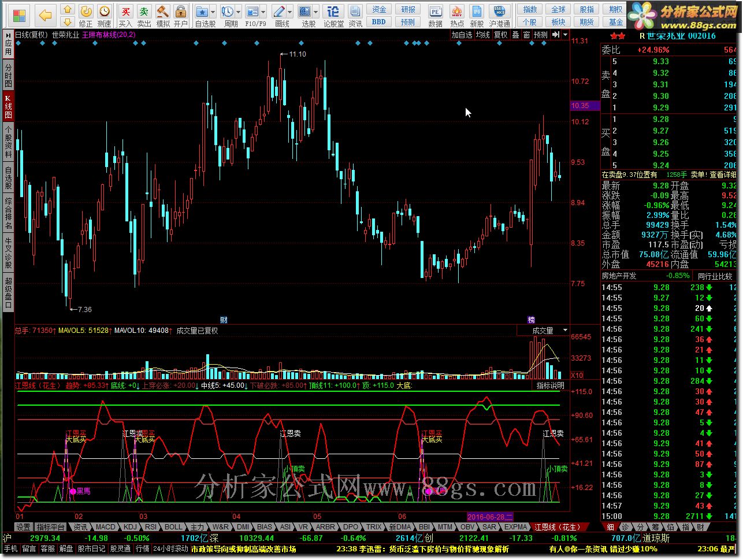Image resolution: width=743 pixels, height=560 pixels.
Task: Open 模拟 simulated trading
Action: click(163, 16)
